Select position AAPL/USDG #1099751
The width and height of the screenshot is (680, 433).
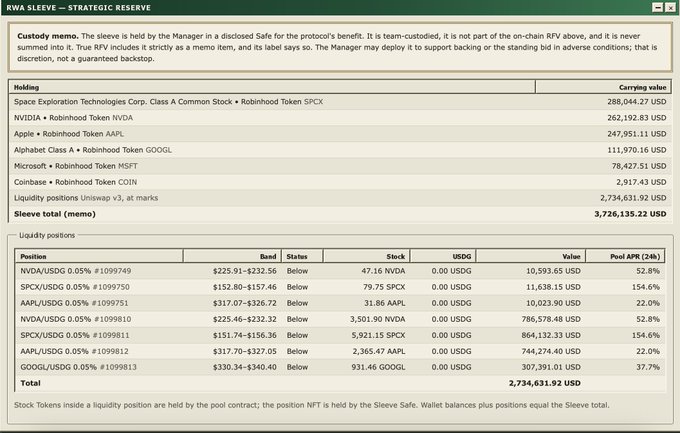coord(340,303)
